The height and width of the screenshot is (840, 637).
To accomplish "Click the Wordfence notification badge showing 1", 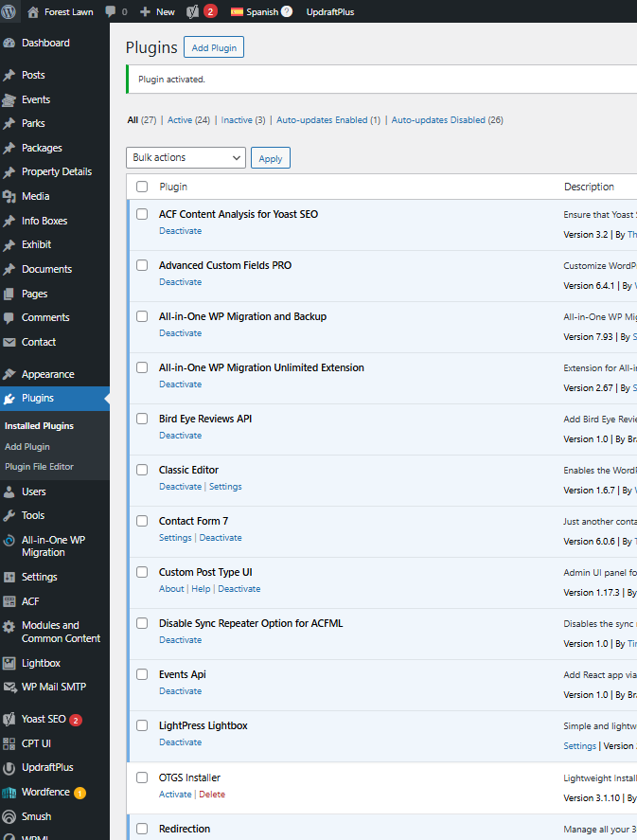I will pos(80,793).
